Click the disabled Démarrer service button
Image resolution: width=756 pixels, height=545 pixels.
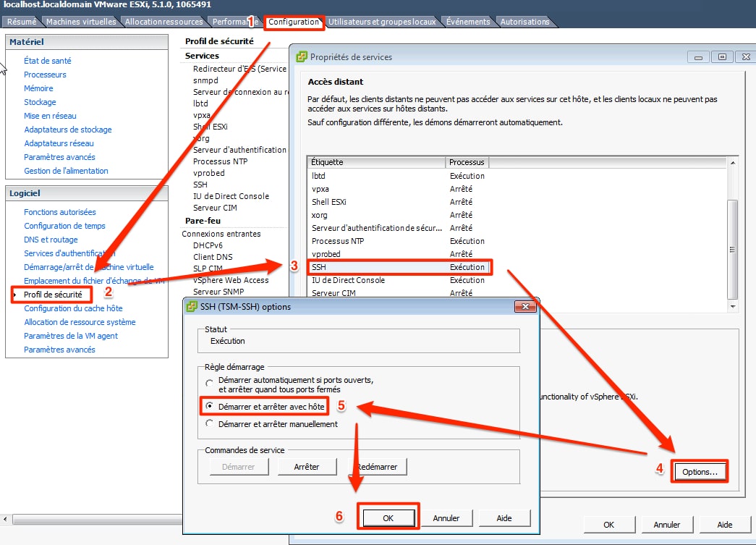[x=239, y=467]
